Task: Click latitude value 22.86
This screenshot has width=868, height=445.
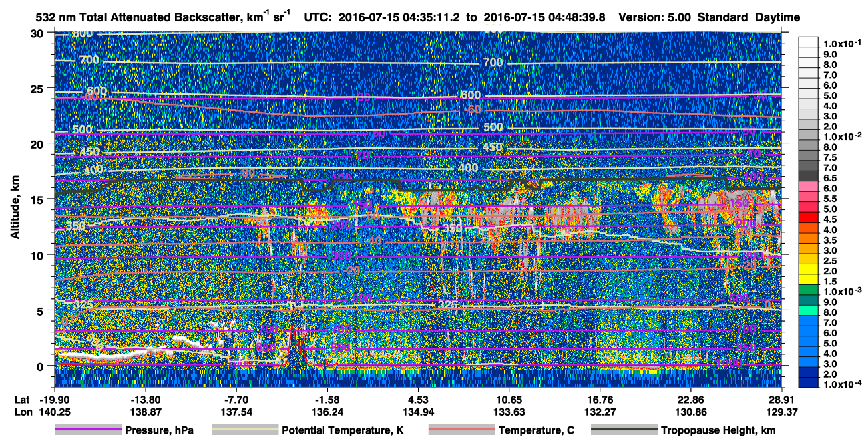Action: (691, 399)
